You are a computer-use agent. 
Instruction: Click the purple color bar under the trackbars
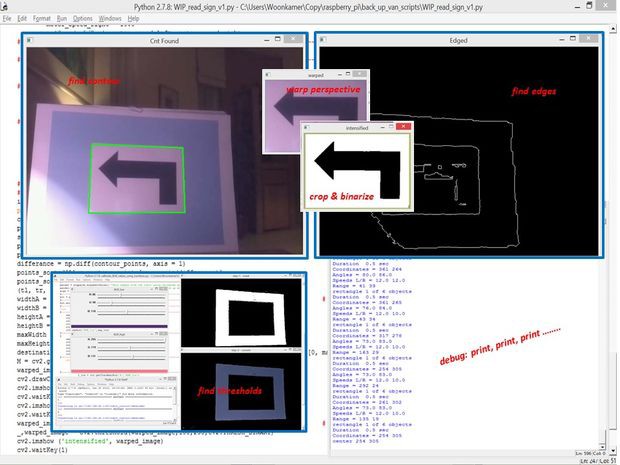click(x=119, y=326)
